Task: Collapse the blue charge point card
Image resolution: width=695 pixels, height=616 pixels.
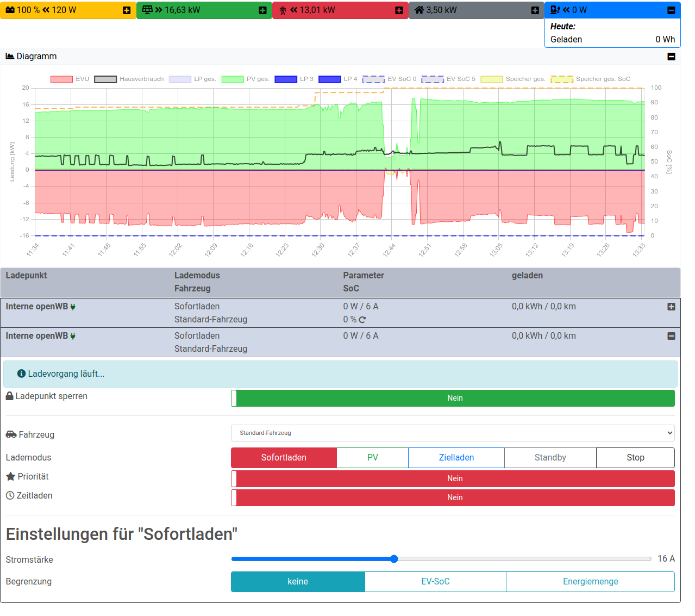Action: 671,10
